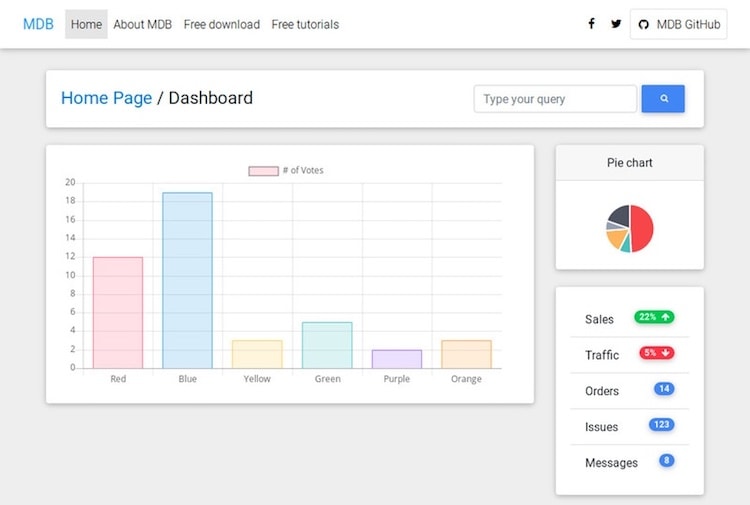This screenshot has width=750, height=505.
Task: Click the dark navy pie slice
Action: coord(620,215)
